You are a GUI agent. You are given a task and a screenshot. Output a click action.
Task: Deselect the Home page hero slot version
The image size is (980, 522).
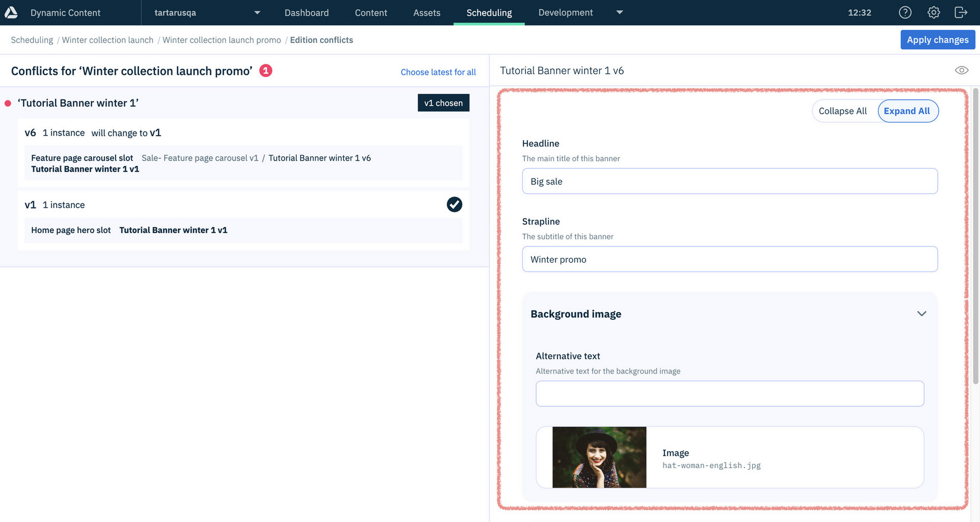coord(454,204)
